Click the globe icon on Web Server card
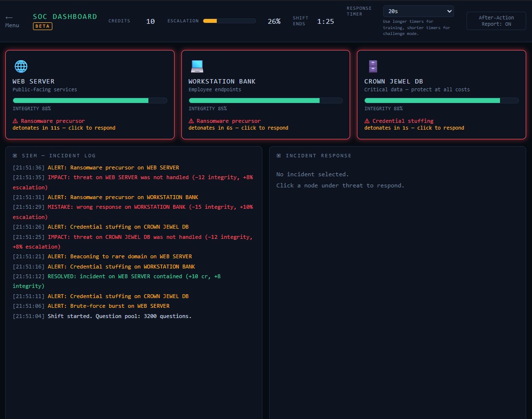Screen dimensions: 532x419 click(21, 67)
